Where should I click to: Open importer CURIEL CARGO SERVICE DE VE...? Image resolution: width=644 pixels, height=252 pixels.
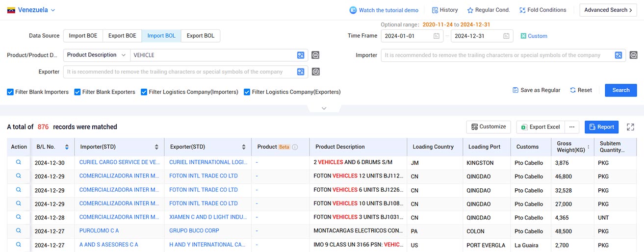click(x=120, y=162)
